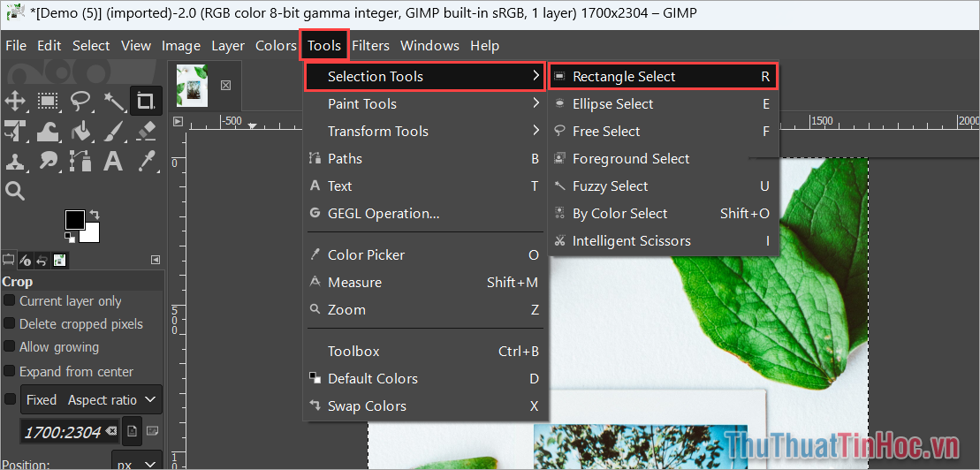This screenshot has height=470, width=980.
Task: Choose Measure in Tools menu
Action: tap(425, 283)
